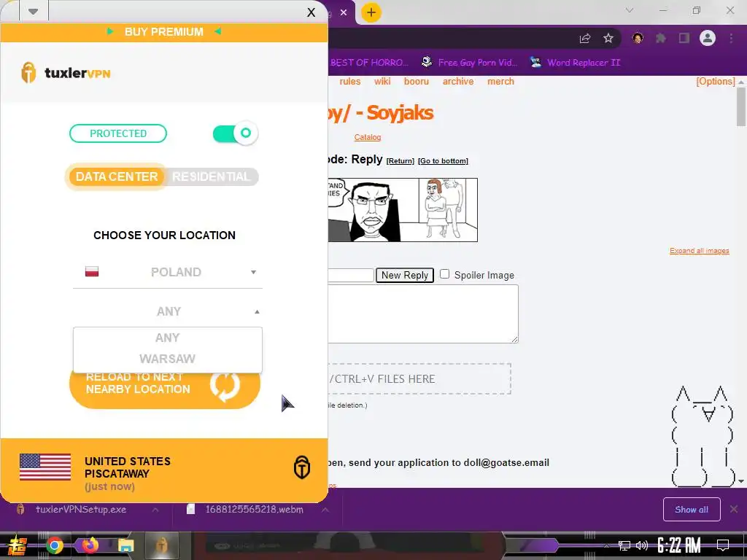This screenshot has height=560, width=747.
Task: Click the tuxler shield icon in location footer
Action: coord(301,467)
